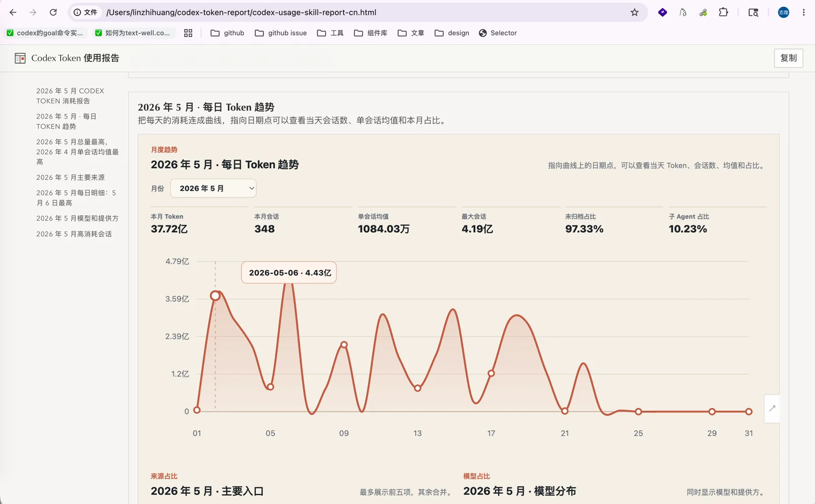The height and width of the screenshot is (504, 815).
Task: Jump to 2026 年 5 月每日明细 sidebar link
Action: [x=76, y=198]
